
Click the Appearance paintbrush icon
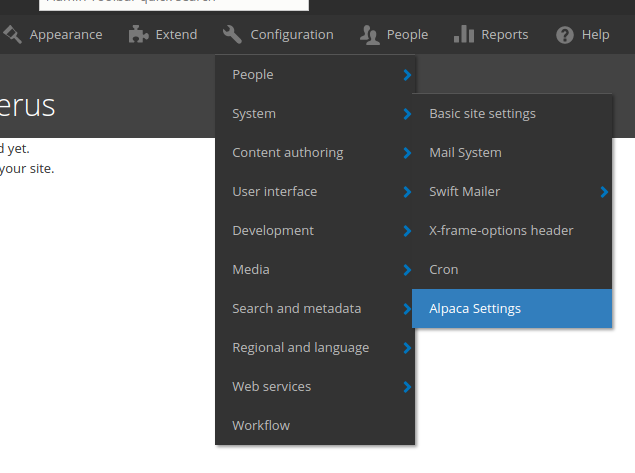pos(13,35)
